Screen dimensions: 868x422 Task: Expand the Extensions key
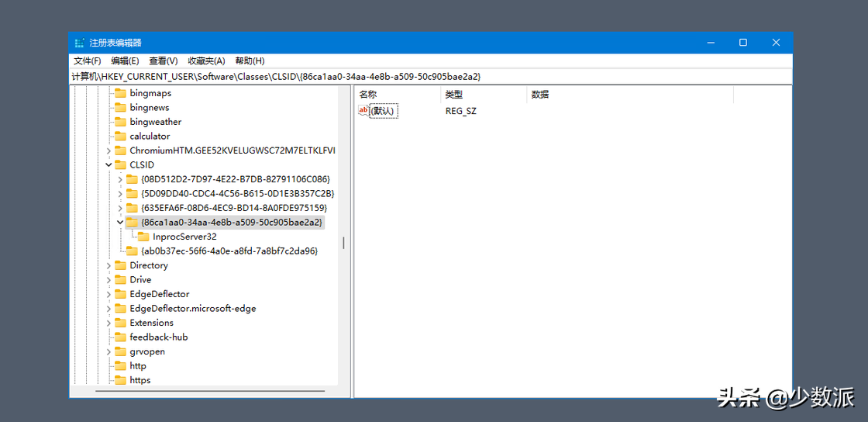tap(108, 323)
